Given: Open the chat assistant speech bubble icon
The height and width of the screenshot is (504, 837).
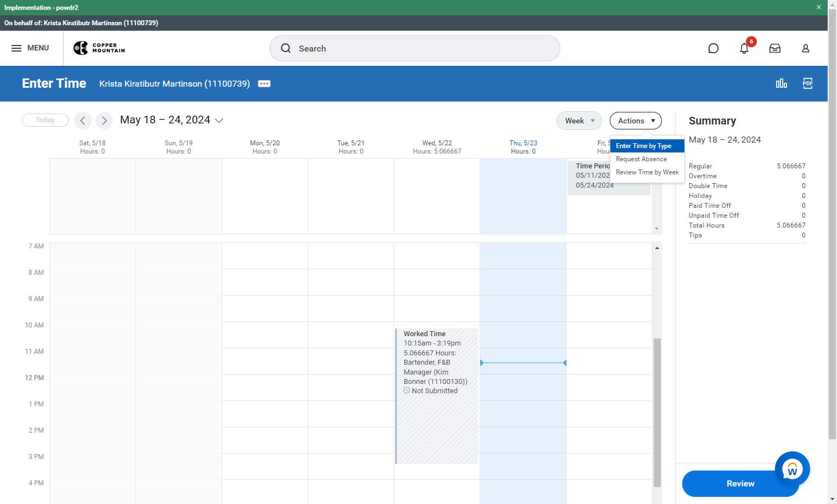Looking at the screenshot, I should 714,48.
